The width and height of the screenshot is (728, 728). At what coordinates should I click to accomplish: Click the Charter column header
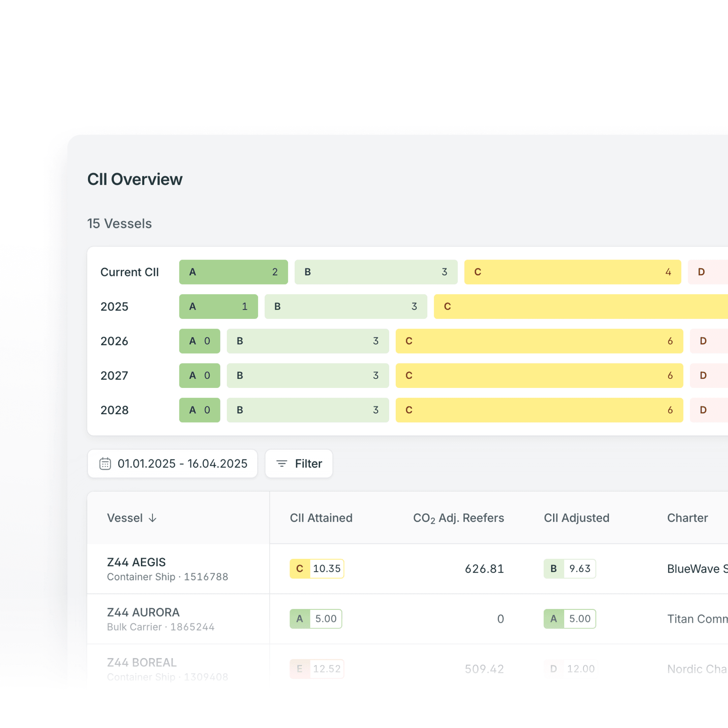(687, 518)
